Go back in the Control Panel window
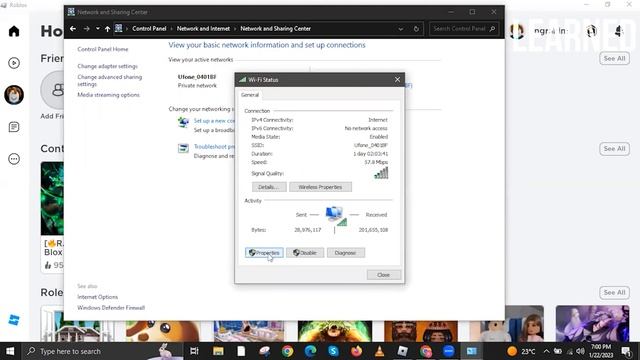 coord(73,29)
